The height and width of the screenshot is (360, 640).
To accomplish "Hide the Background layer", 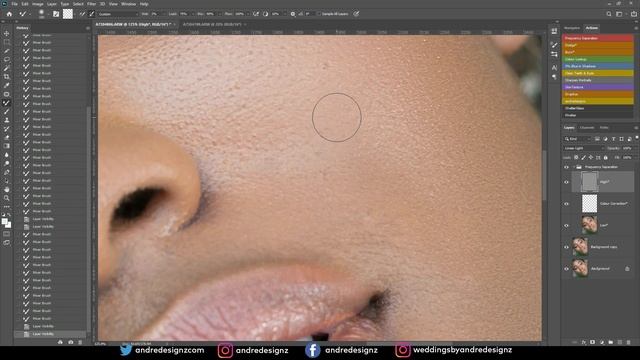I will click(566, 269).
